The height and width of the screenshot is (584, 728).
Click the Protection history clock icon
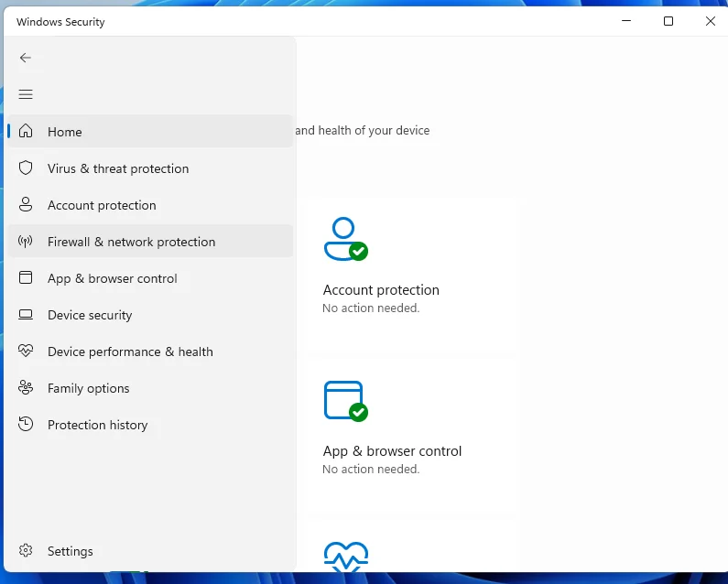[26, 425]
